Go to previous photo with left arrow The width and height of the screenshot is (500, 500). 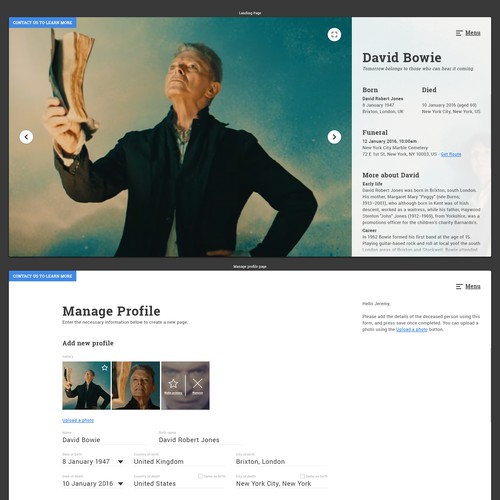point(26,137)
